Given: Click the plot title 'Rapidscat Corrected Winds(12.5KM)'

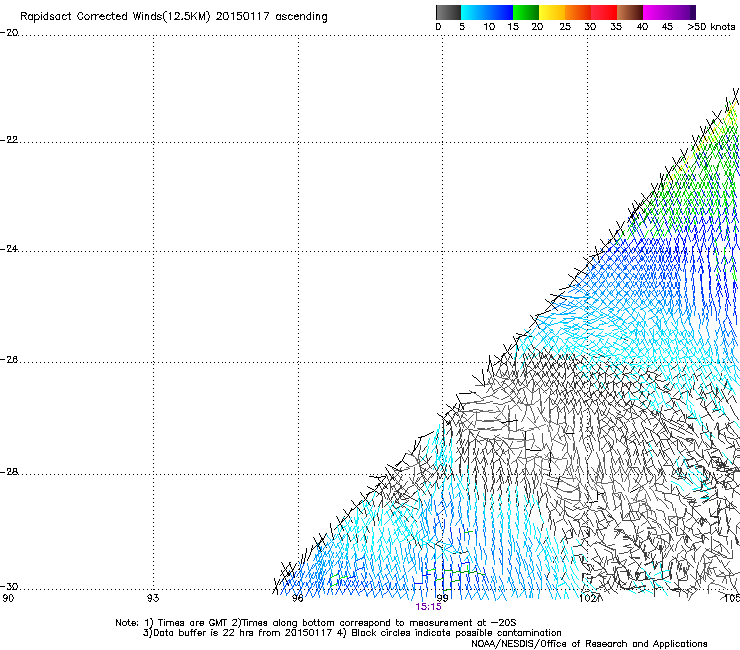Looking at the screenshot, I should coord(115,17).
